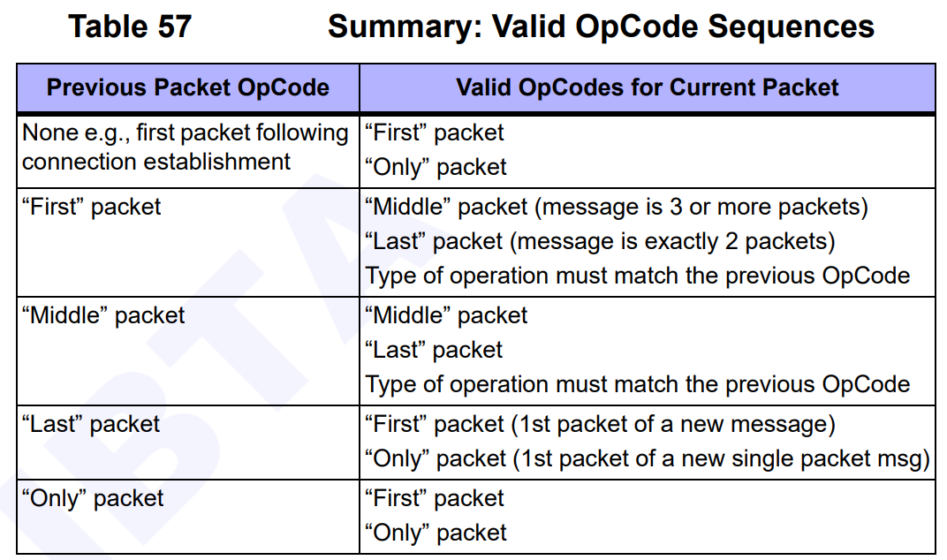Screen dimensions: 947x560
Task: Click second Type of operation must match line
Action: coord(637,384)
